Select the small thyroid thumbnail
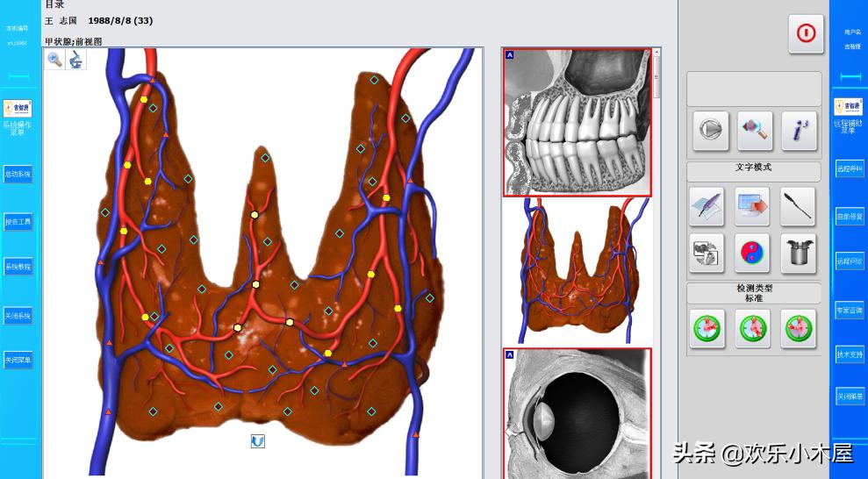This screenshot has height=479, width=868. 577,272
